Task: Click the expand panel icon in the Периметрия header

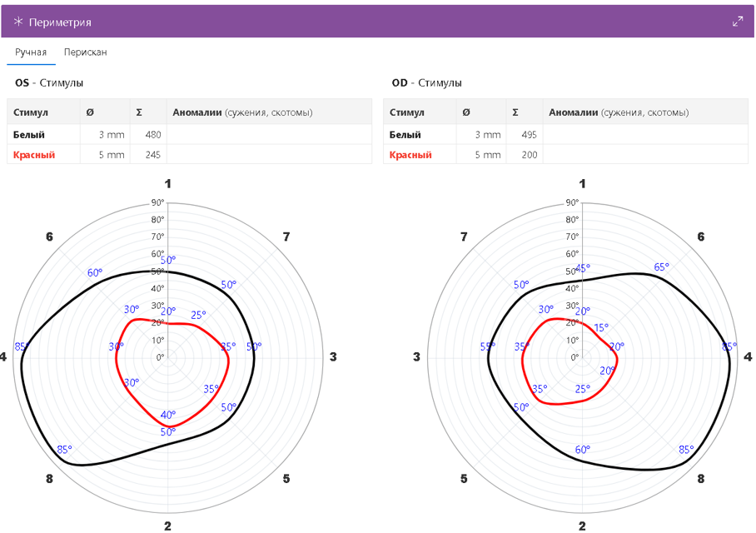Action: pos(737,22)
